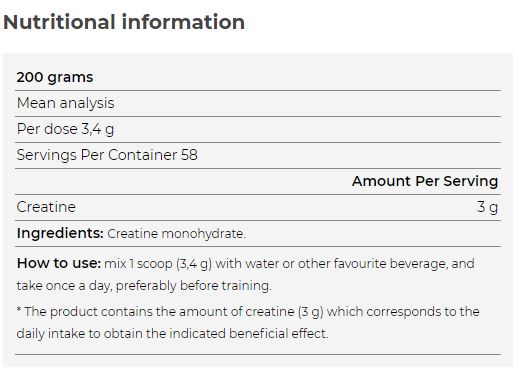
Task: Select Servings Per Container 58 text
Action: tap(107, 155)
